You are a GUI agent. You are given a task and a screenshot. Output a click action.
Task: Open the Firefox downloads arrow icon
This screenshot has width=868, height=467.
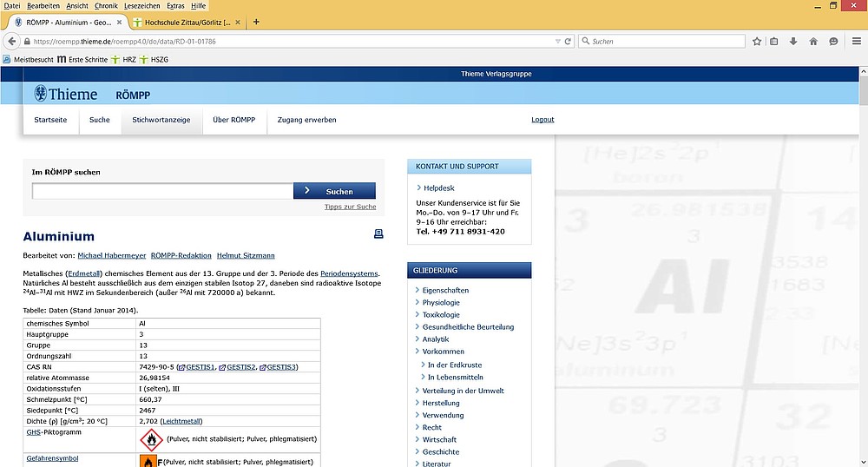click(x=793, y=41)
